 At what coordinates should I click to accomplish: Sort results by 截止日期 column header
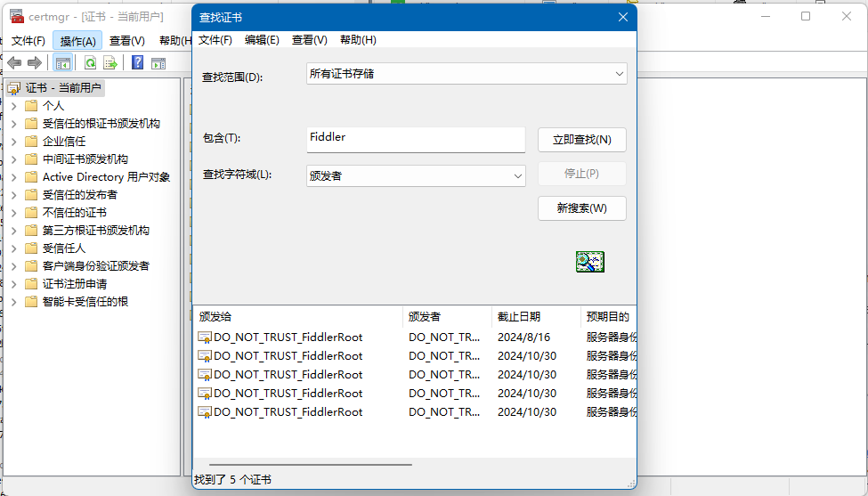536,317
